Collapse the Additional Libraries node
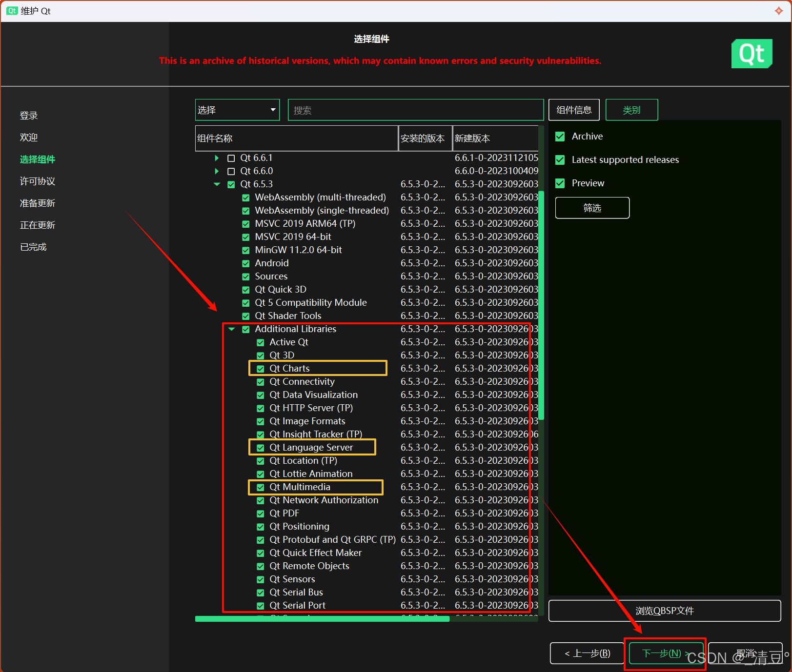This screenshot has height=672, width=792. pyautogui.click(x=232, y=329)
